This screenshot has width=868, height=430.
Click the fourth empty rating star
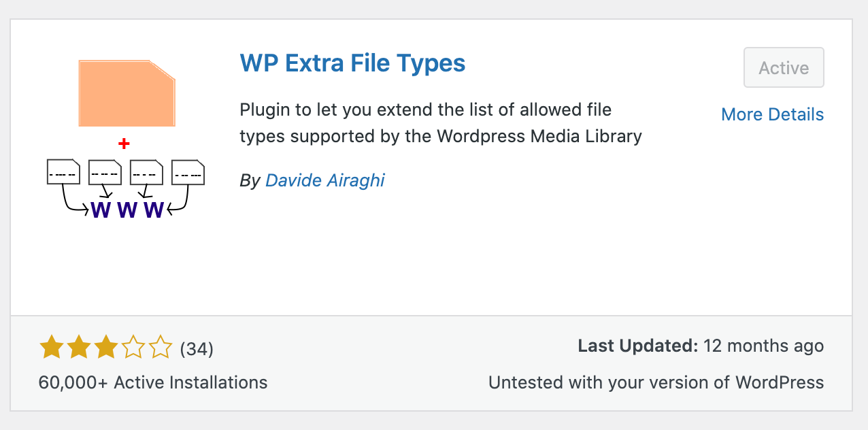[x=133, y=348]
